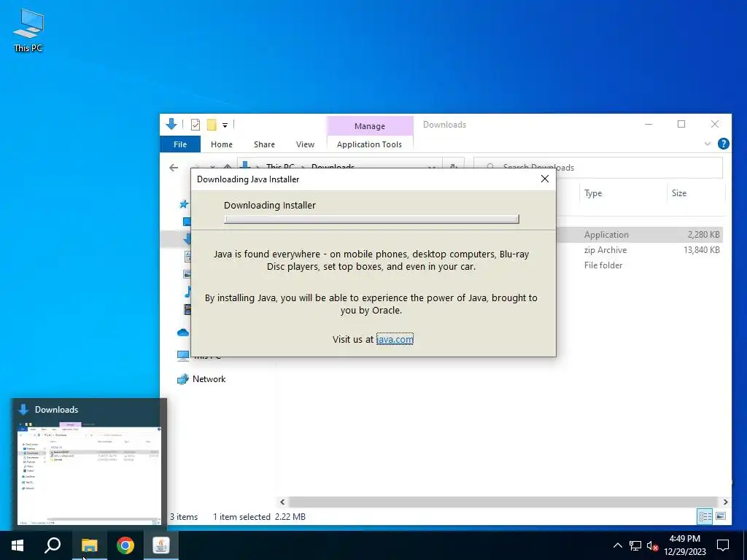
Task: Switch to the Home ribbon tab
Action: coord(222,144)
